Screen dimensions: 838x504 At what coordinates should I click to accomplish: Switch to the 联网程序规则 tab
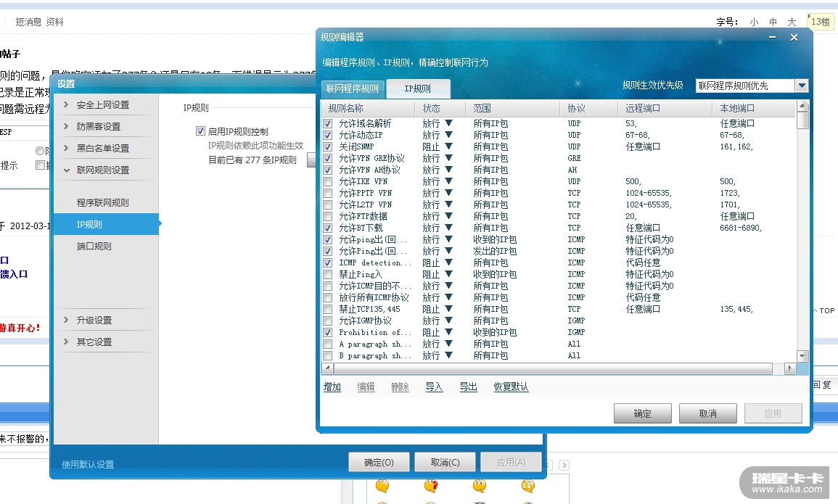(353, 89)
